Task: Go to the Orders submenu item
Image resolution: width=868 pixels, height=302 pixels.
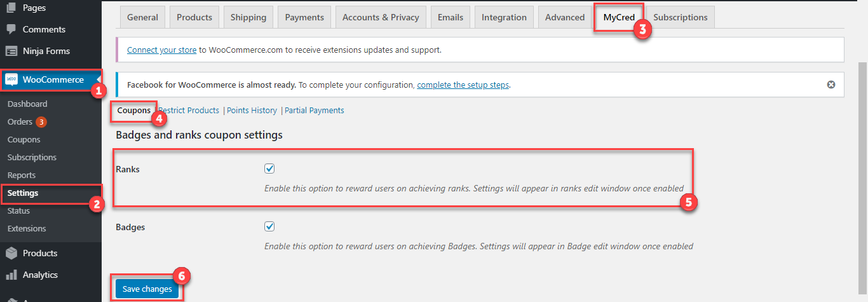Action: point(20,121)
